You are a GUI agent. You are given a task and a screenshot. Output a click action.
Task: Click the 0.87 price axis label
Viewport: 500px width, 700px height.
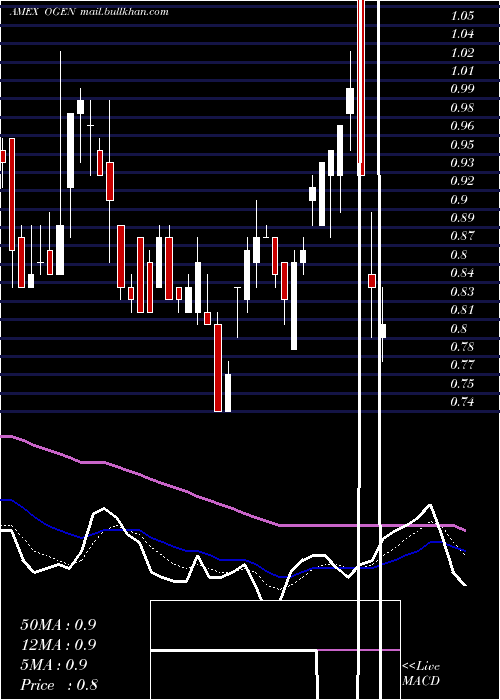click(462, 237)
